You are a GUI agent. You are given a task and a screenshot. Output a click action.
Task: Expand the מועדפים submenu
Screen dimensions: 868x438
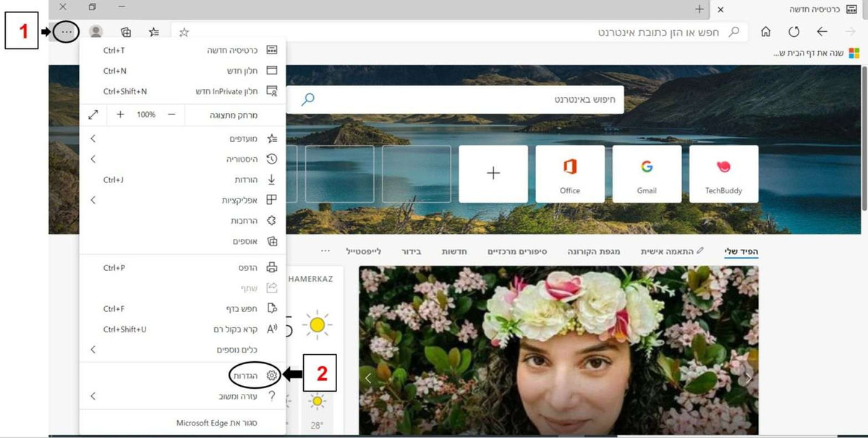click(182, 138)
